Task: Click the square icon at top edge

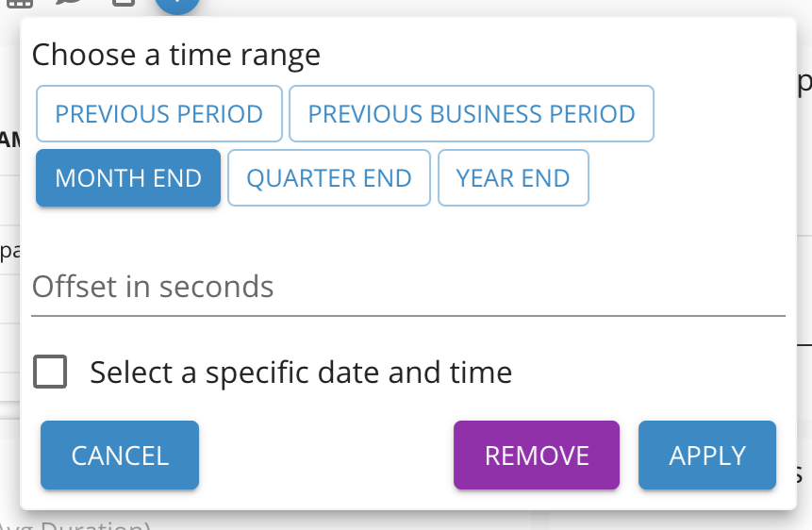Action: click(123, 3)
